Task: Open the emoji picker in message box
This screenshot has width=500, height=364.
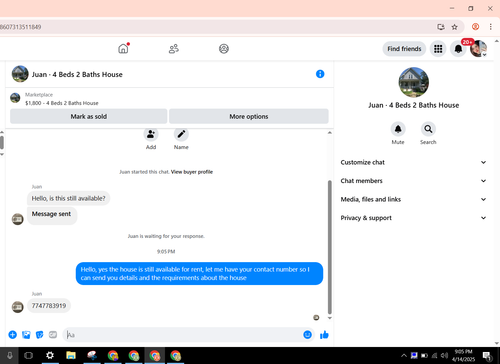Action: pyautogui.click(x=308, y=335)
